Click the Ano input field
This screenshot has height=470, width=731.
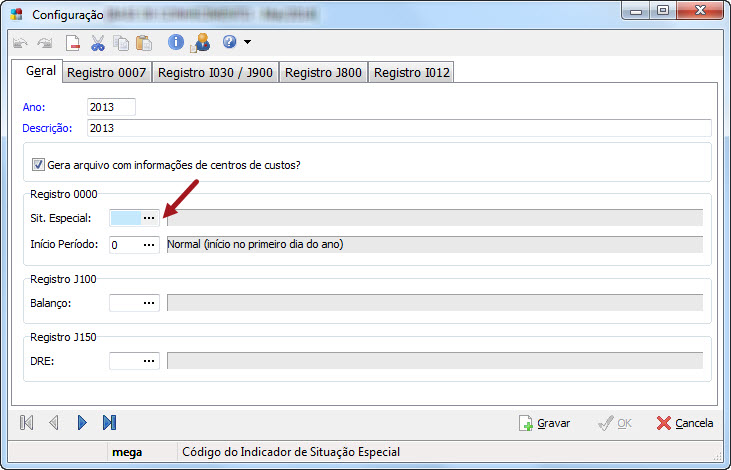click(110, 107)
